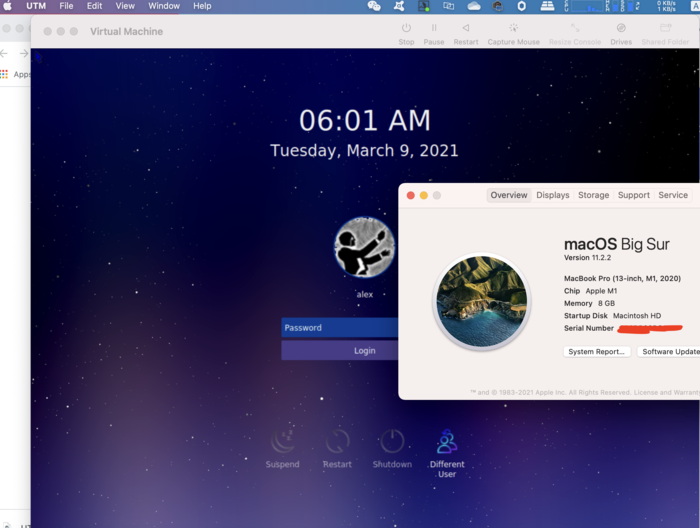This screenshot has height=528, width=700.
Task: Open the Help menu
Action: [202, 6]
